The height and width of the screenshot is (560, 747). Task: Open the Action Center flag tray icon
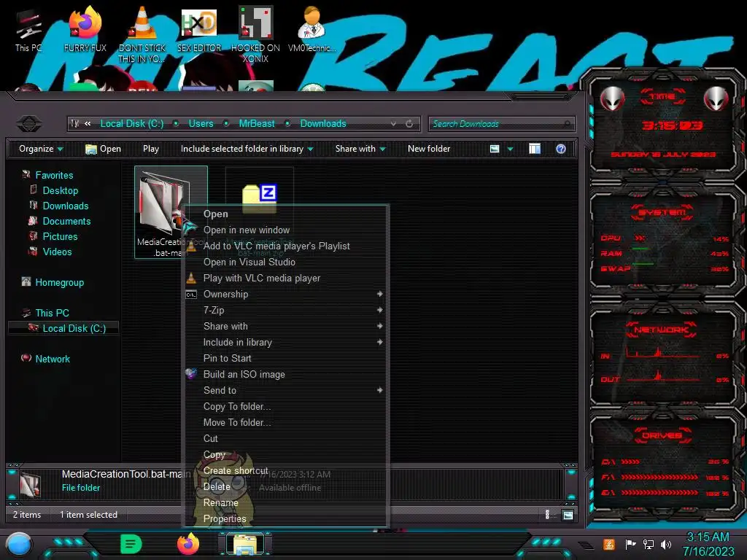(630, 544)
